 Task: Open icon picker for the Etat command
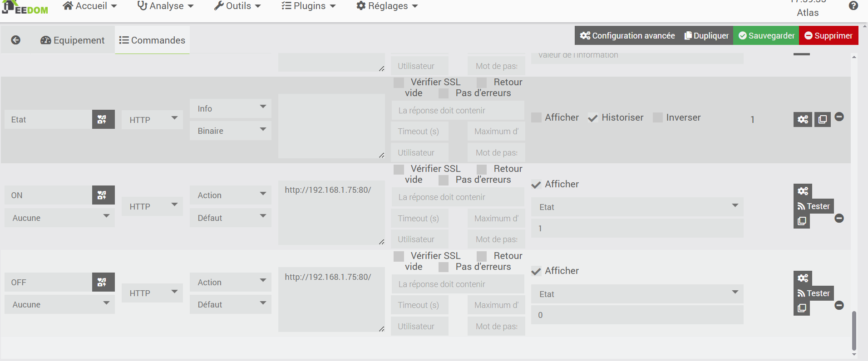point(103,119)
